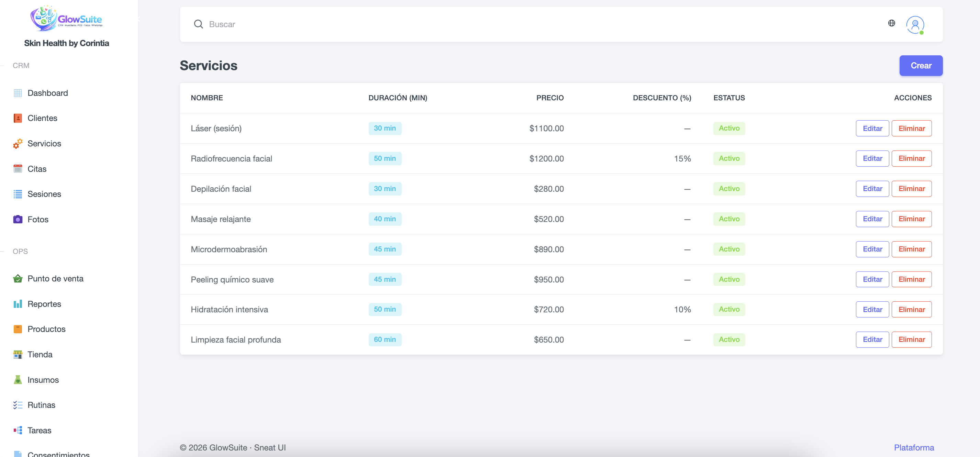This screenshot has width=980, height=457.
Task: Open the user profile avatar
Action: (x=915, y=25)
